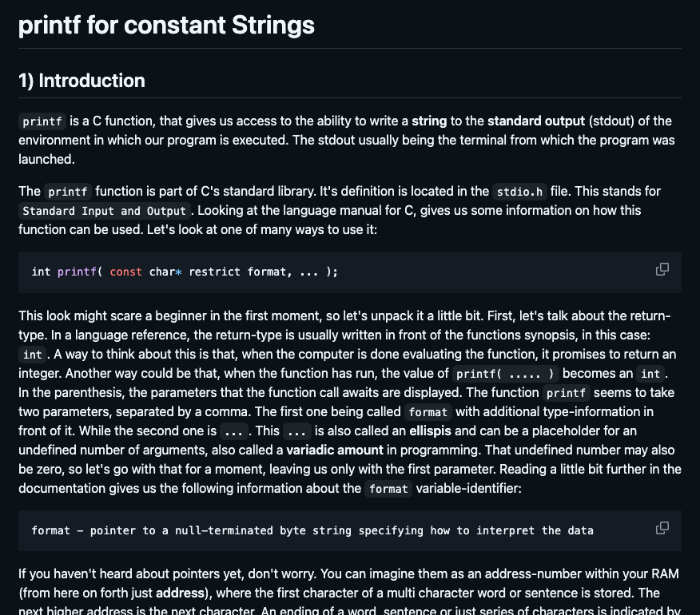
Task: Click the "Standard Input and Output" code snippet
Action: [x=105, y=212]
